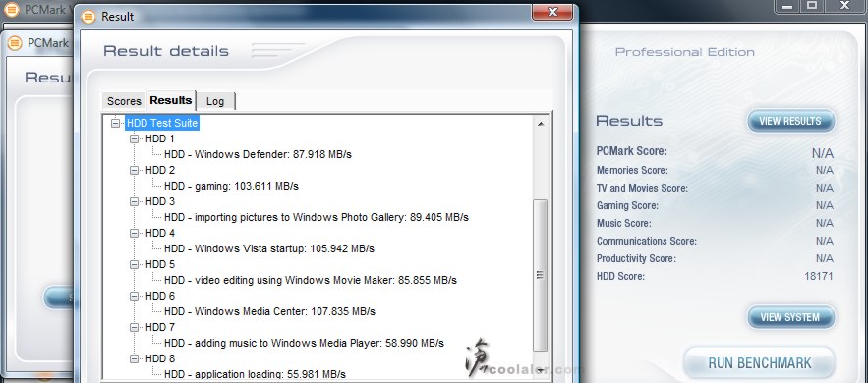Close the Result dialog window
This screenshot has width=868, height=383.
pyautogui.click(x=551, y=12)
